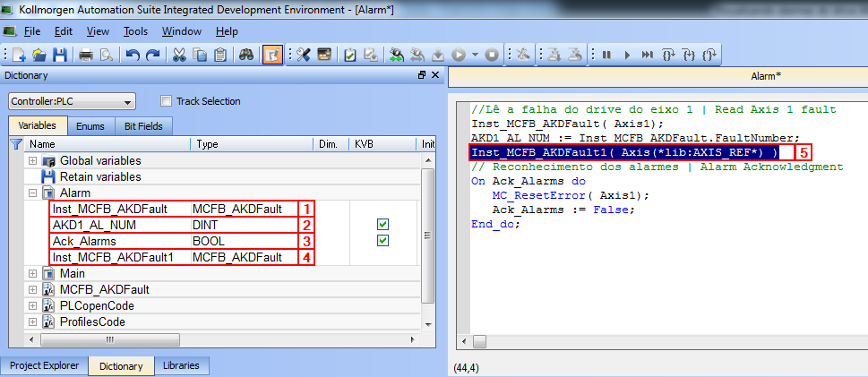Image resolution: width=868 pixels, height=377 pixels.
Task: Open the Edit menu
Action: click(x=64, y=31)
